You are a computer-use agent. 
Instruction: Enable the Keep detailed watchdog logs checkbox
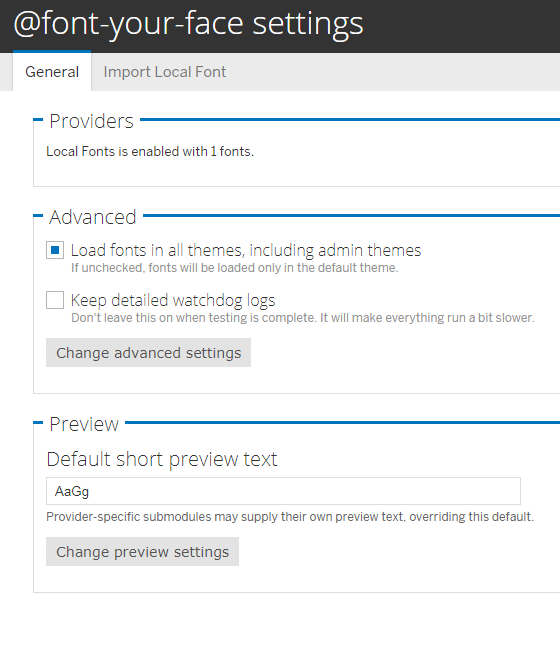click(x=55, y=300)
